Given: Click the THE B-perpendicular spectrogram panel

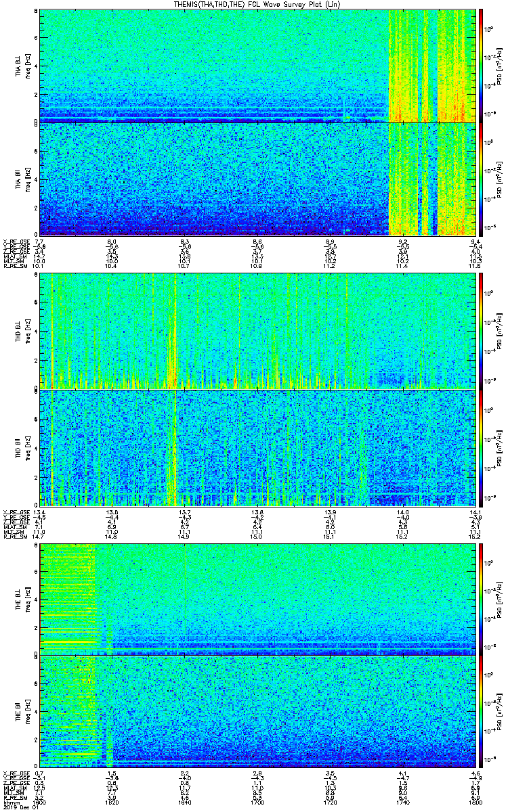Looking at the screenshot, I should click(x=257, y=598).
